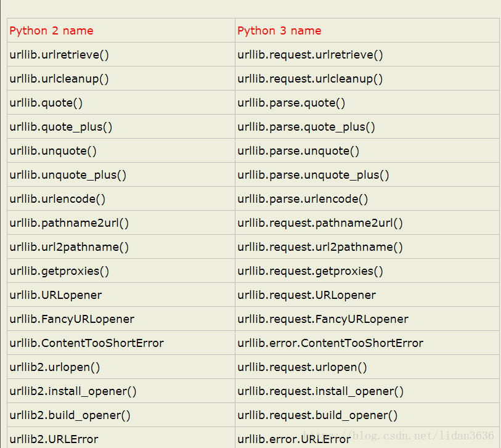Select the cell 'urllib.error.URLError'

[x=367, y=438]
